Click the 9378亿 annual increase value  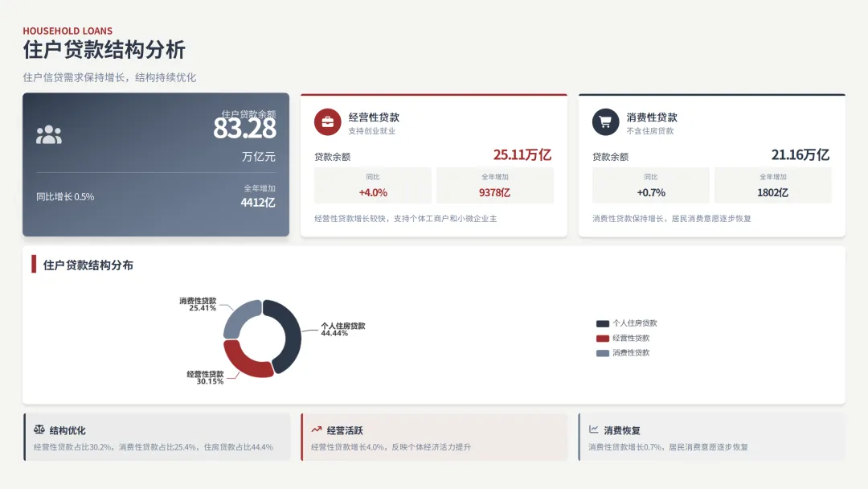point(494,193)
